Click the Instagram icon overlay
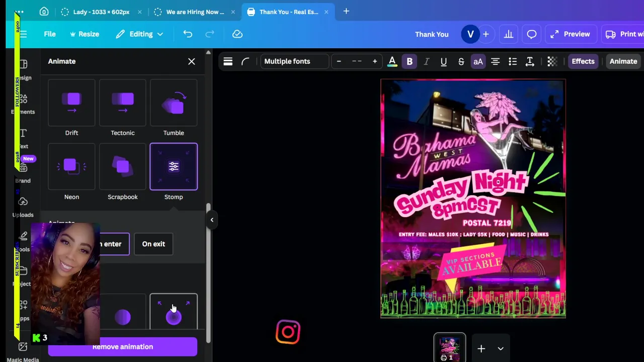 click(x=288, y=332)
